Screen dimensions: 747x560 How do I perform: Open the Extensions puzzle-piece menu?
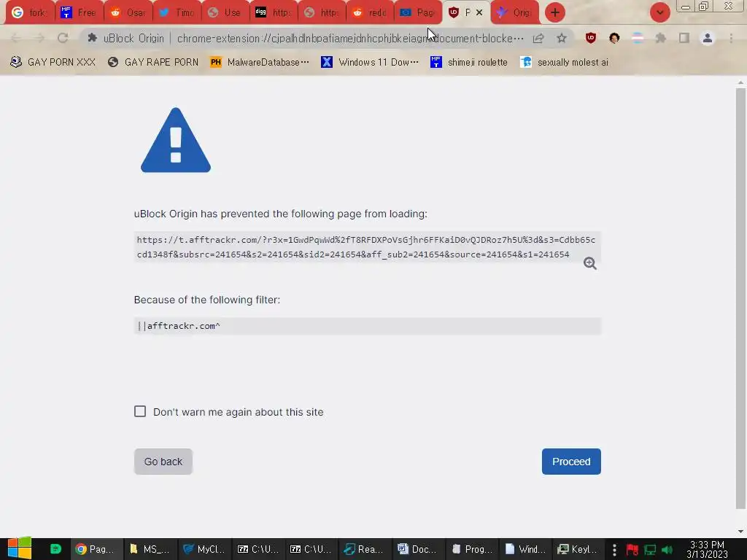click(660, 38)
